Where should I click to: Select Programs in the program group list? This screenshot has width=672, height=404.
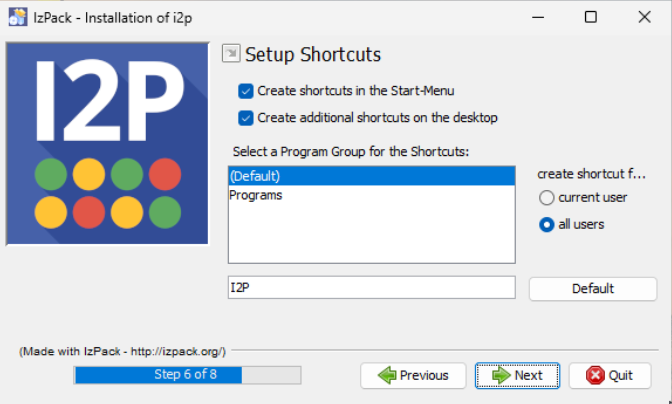pyautogui.click(x=371, y=195)
